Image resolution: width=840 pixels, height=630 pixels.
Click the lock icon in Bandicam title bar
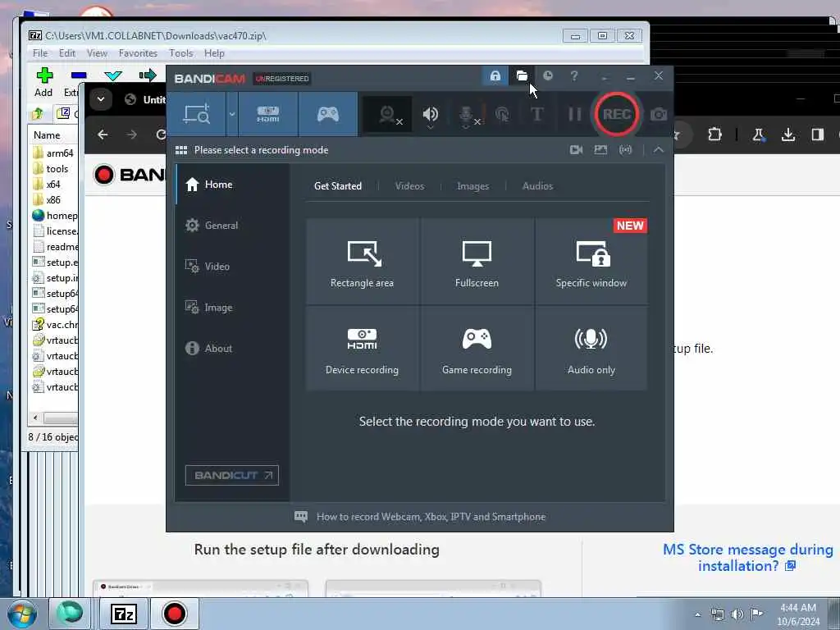tap(495, 76)
